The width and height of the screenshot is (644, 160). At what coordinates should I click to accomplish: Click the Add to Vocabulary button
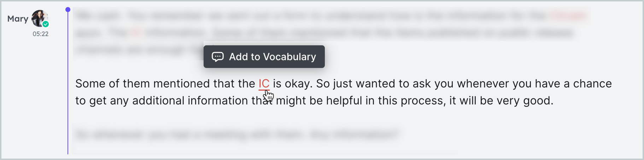tap(264, 57)
